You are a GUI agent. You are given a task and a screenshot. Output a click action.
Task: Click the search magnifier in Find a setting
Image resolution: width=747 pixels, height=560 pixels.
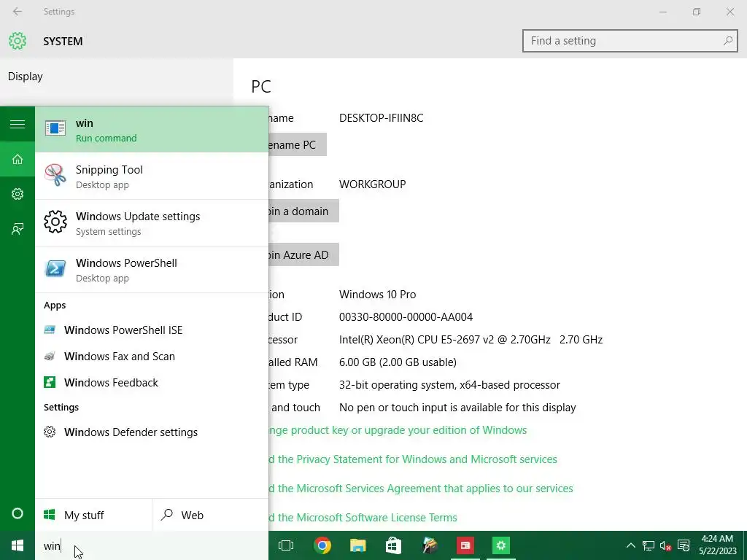tap(727, 41)
